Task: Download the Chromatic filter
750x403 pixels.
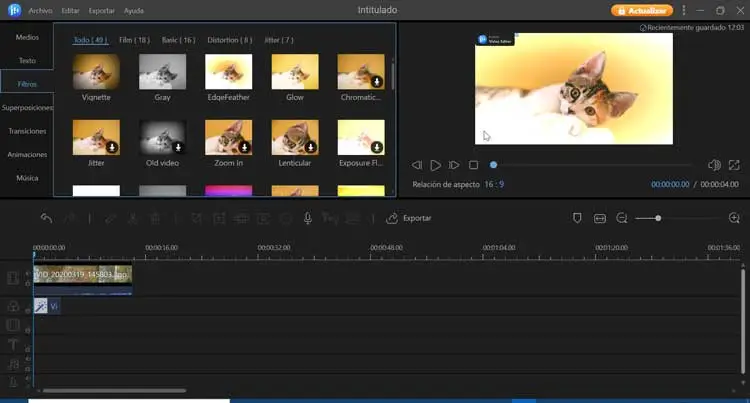Action: [x=377, y=82]
